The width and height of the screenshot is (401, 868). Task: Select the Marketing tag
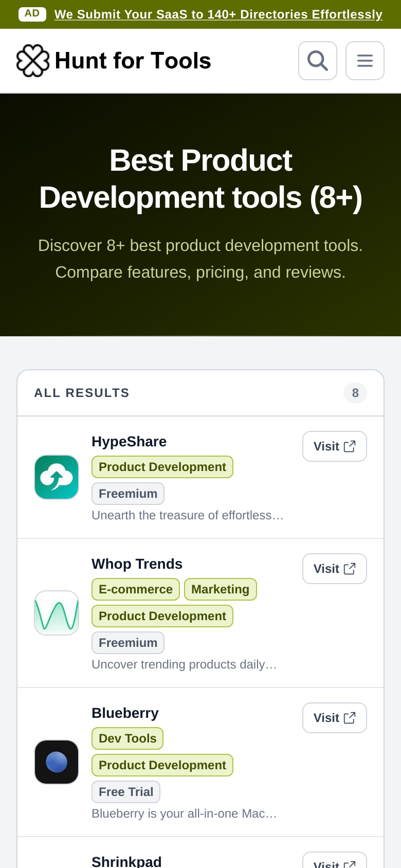tap(221, 589)
